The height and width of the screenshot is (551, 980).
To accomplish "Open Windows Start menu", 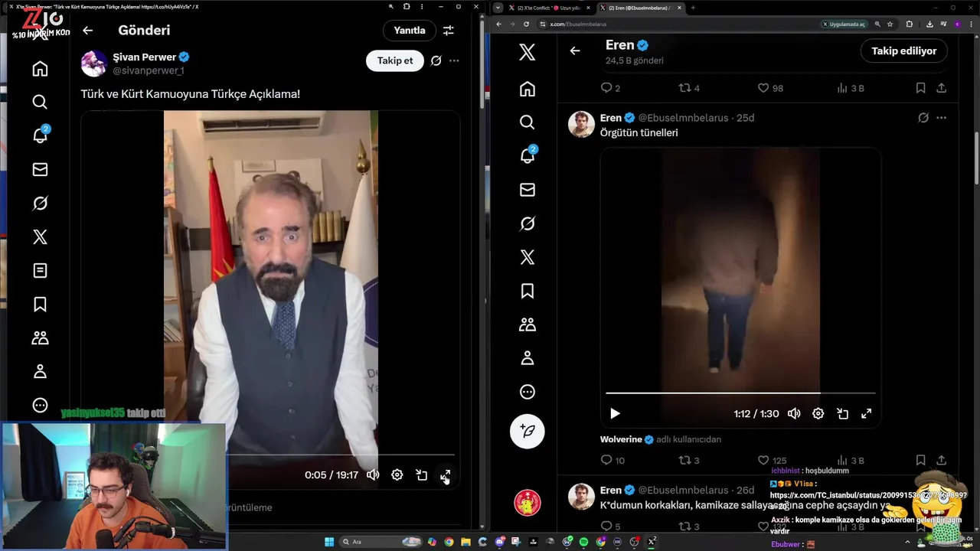I will (329, 542).
